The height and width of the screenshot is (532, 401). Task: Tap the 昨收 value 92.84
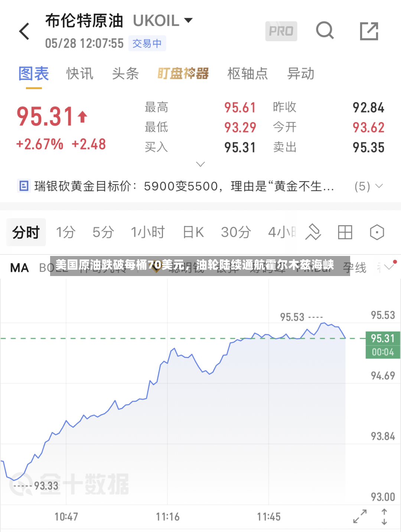pos(368,108)
